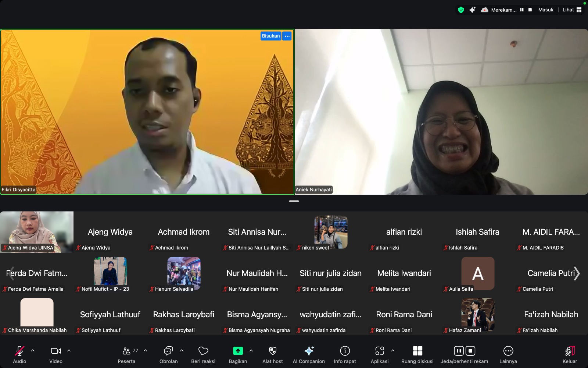Launch the AI Companion sparkle icon
This screenshot has width=588, height=368.
[309, 351]
